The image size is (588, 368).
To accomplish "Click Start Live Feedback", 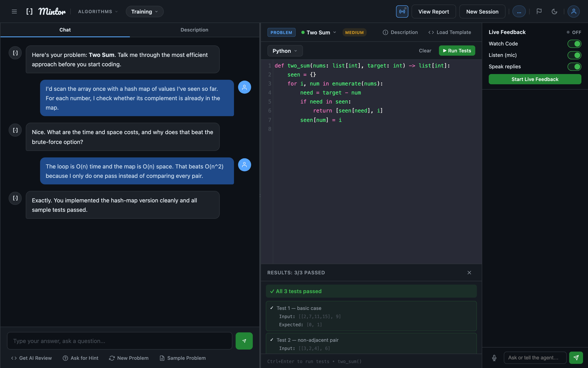I will point(535,79).
